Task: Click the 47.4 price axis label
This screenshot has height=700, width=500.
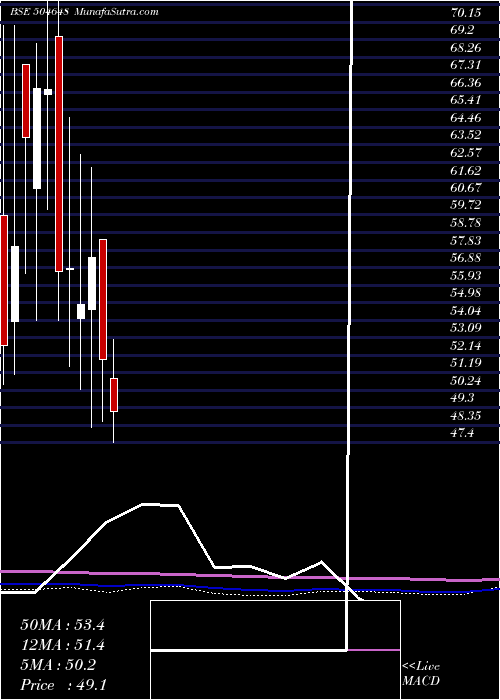Action: tap(462, 433)
